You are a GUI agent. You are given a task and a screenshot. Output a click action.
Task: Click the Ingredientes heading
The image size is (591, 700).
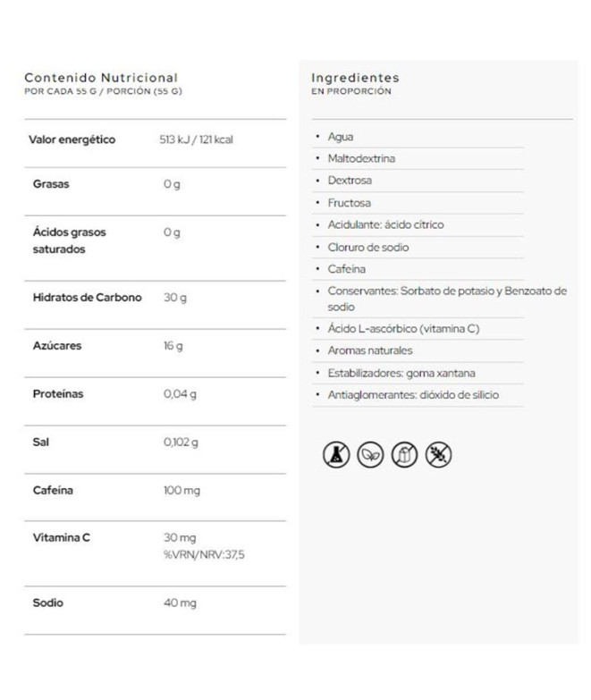click(355, 78)
